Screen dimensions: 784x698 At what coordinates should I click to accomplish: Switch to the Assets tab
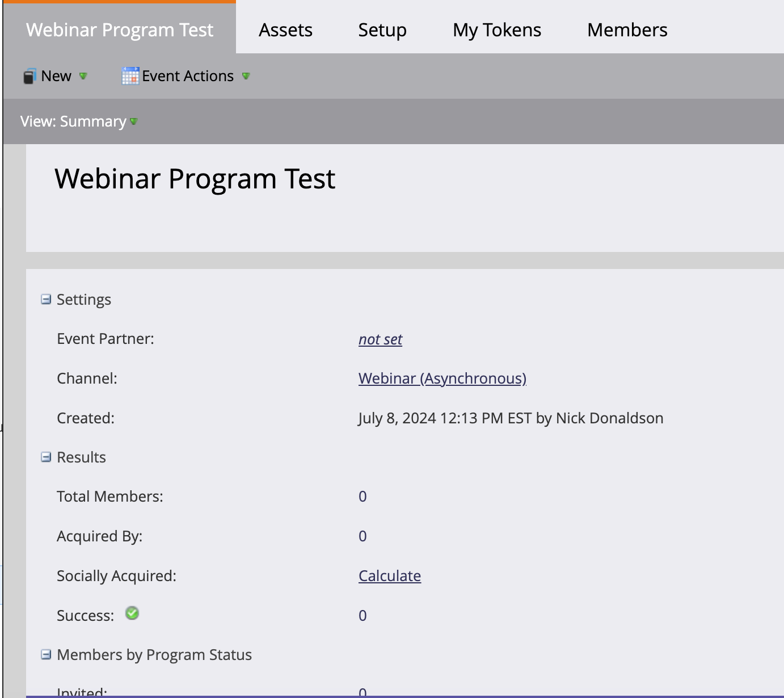pos(285,30)
